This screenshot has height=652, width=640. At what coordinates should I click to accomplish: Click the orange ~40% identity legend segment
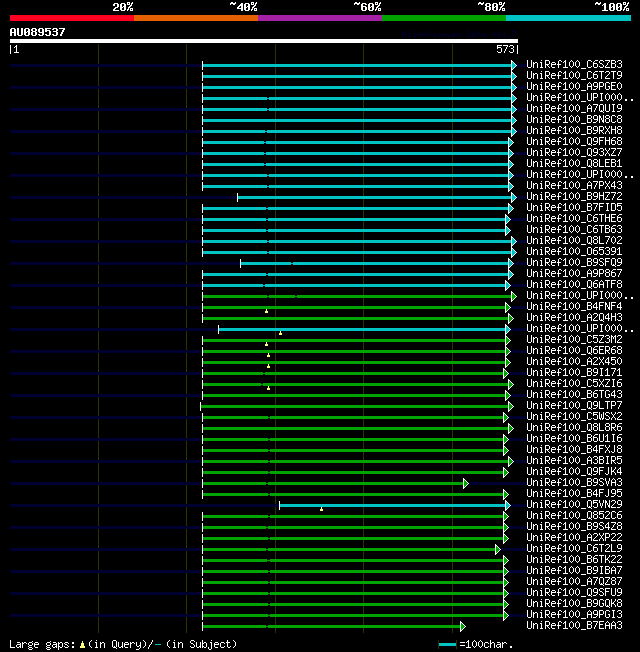[x=195, y=18]
